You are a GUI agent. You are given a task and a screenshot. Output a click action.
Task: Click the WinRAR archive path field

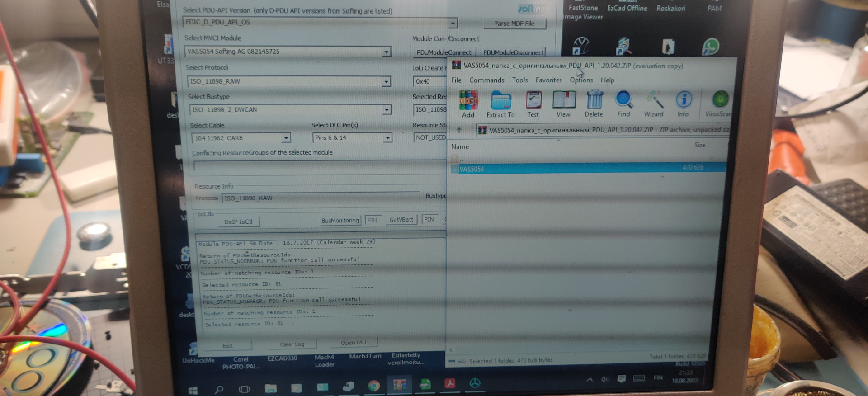point(603,130)
